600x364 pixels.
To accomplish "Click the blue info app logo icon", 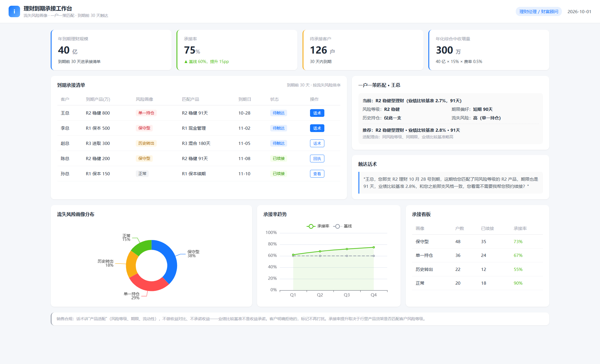I will (14, 11).
